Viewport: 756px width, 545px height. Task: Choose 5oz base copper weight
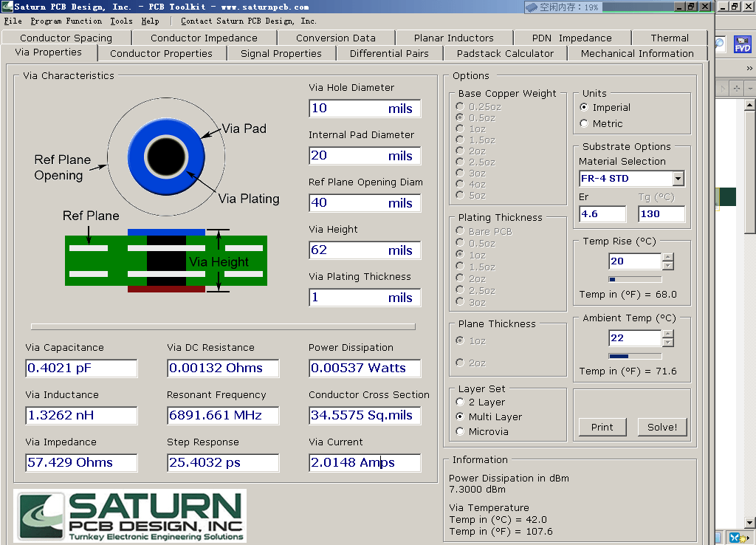point(470,196)
